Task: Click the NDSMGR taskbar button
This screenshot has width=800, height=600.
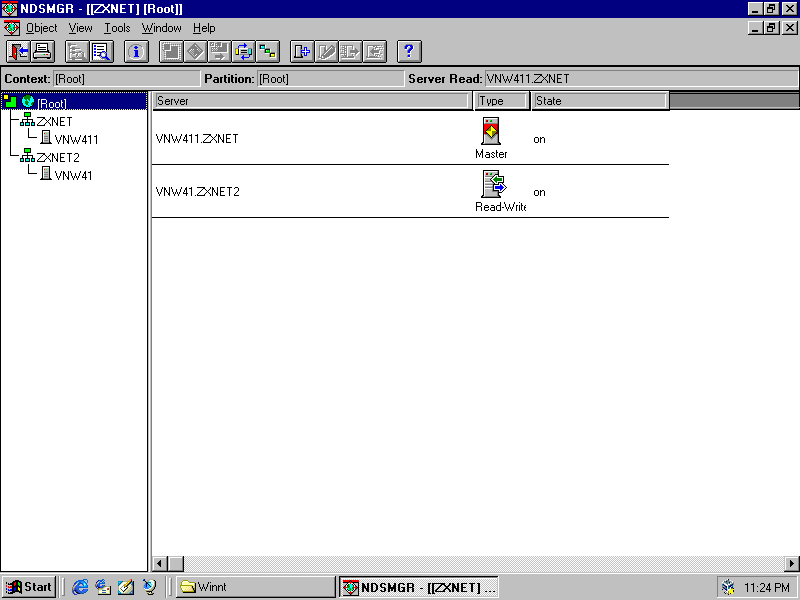Action: click(x=419, y=587)
